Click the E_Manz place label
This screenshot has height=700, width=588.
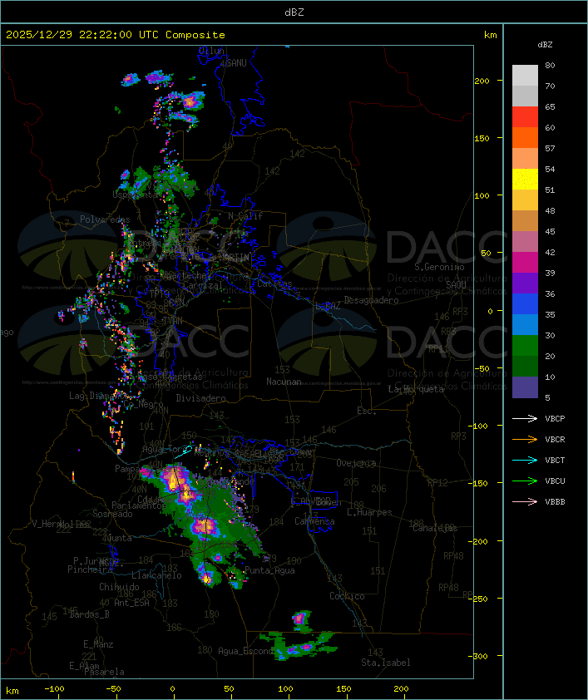(x=98, y=644)
